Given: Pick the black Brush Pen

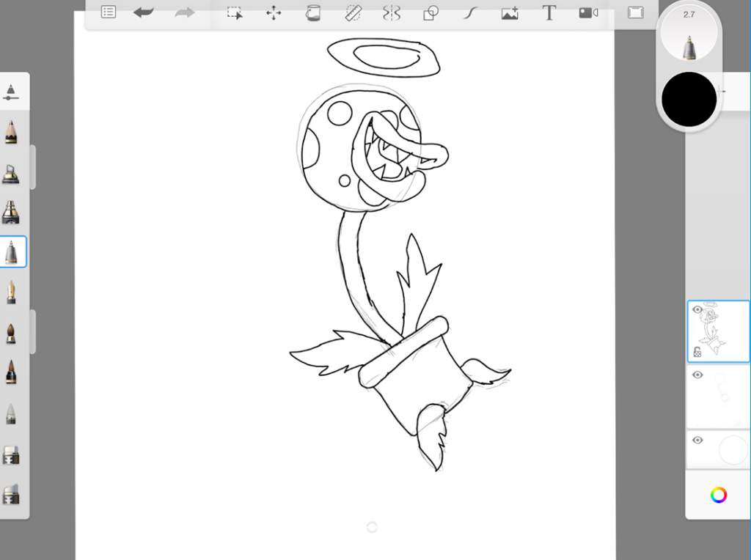Looking at the screenshot, I should 11,372.
